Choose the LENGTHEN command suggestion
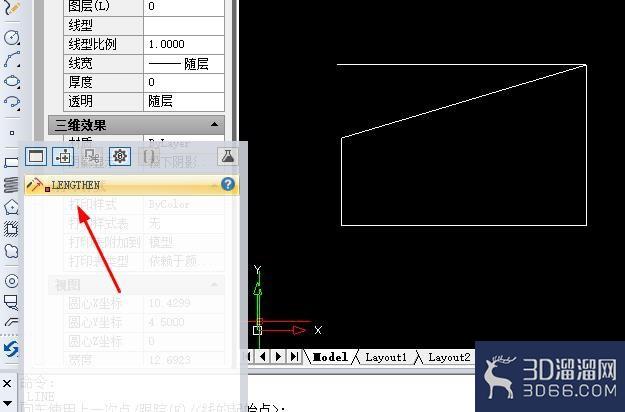This screenshot has width=625, height=412. [x=132, y=185]
